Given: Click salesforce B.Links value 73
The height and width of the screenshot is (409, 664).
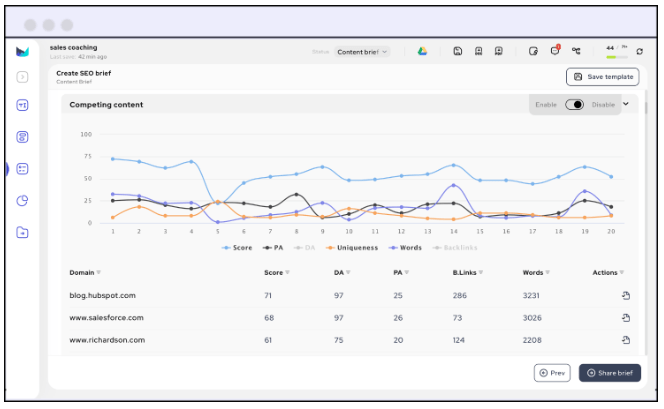Looking at the screenshot, I should (457, 318).
